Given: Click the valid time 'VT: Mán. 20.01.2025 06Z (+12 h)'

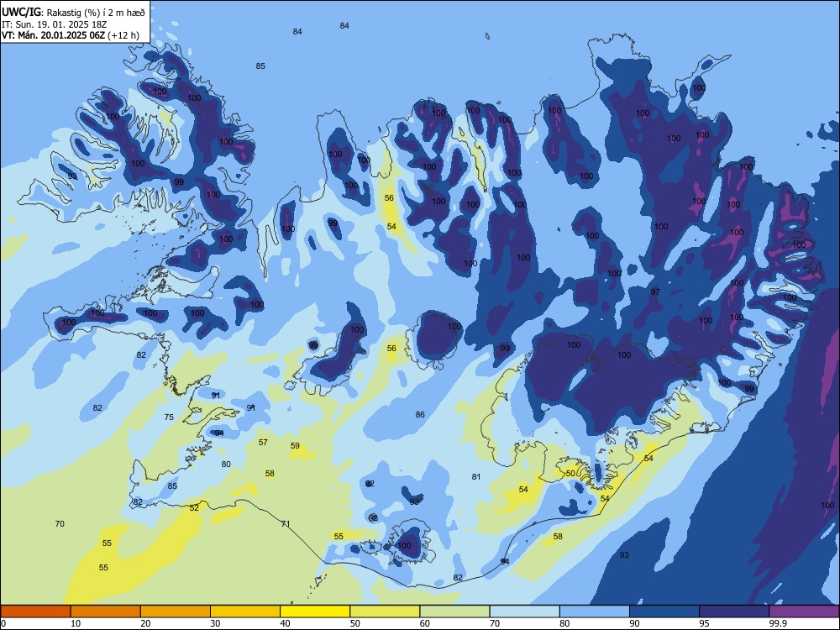Looking at the screenshot, I should [71, 35].
